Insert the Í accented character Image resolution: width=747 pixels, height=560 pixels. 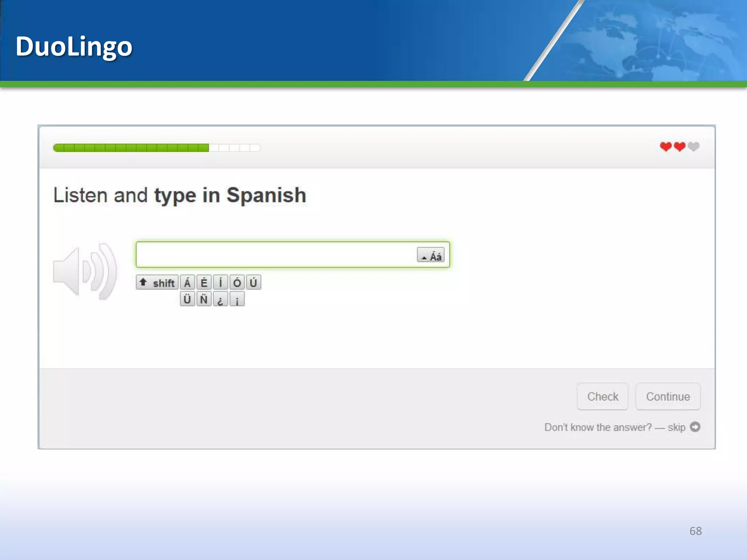220,283
